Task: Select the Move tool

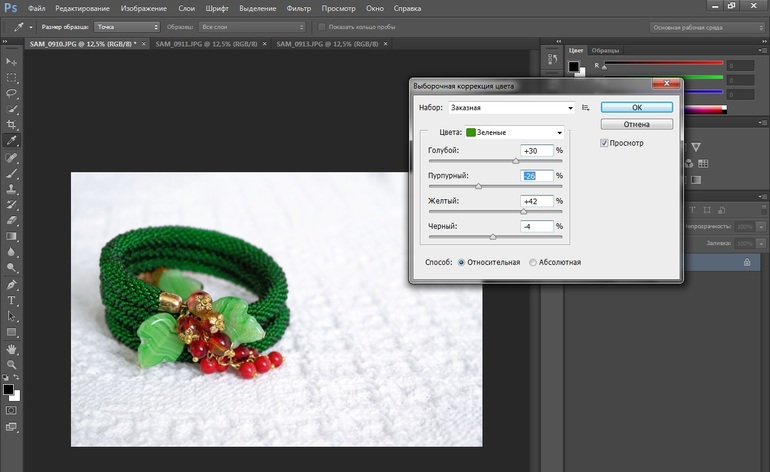Action: tap(12, 60)
